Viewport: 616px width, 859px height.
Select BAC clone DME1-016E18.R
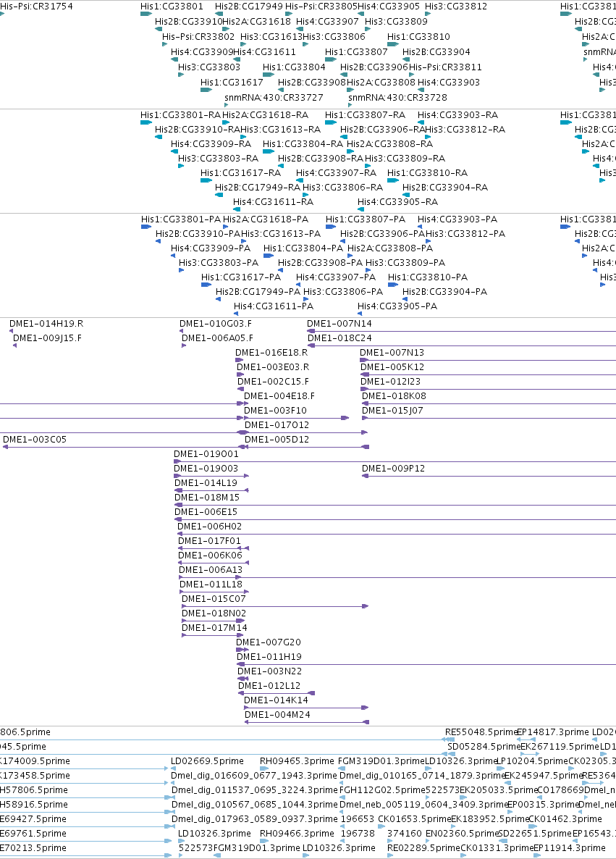coord(271,353)
